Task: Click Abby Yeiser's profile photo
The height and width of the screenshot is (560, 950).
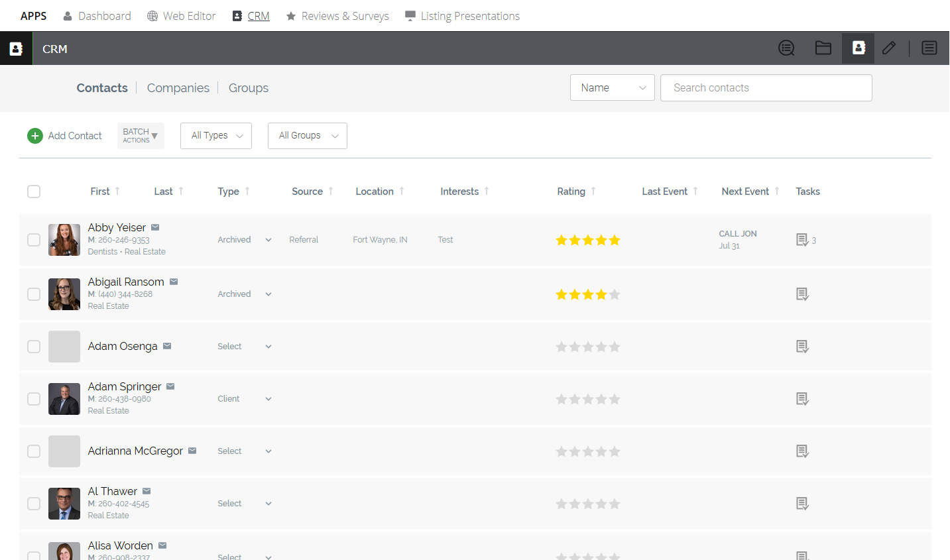Action: pos(64,240)
